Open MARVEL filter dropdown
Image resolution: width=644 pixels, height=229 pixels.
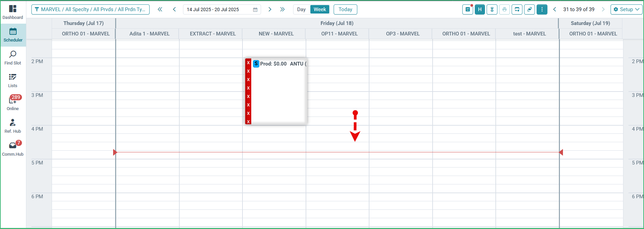(x=91, y=9)
